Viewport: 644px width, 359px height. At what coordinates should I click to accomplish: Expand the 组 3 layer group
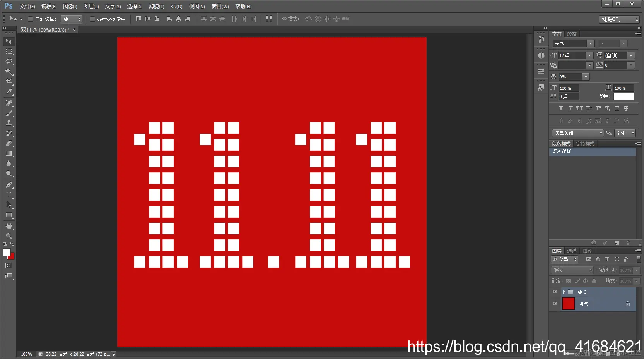pos(564,292)
